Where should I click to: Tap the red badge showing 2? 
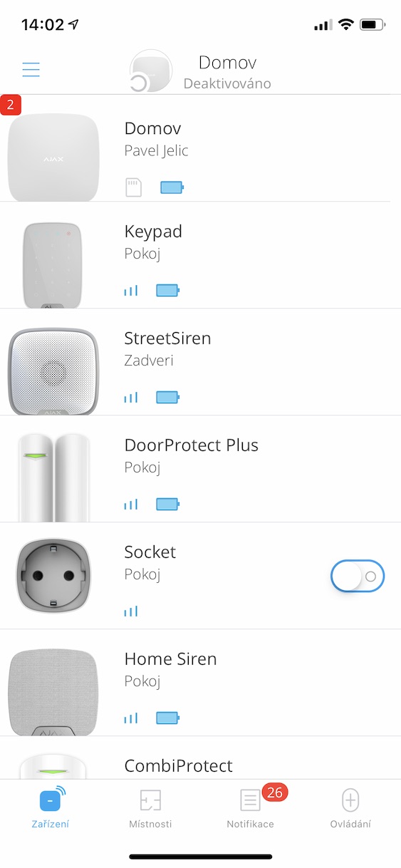[11, 104]
